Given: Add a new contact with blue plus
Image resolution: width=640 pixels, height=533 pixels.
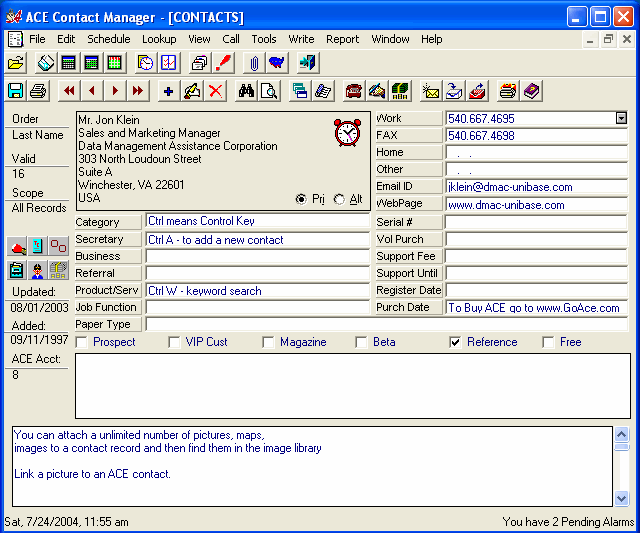Looking at the screenshot, I should pyautogui.click(x=169, y=91).
